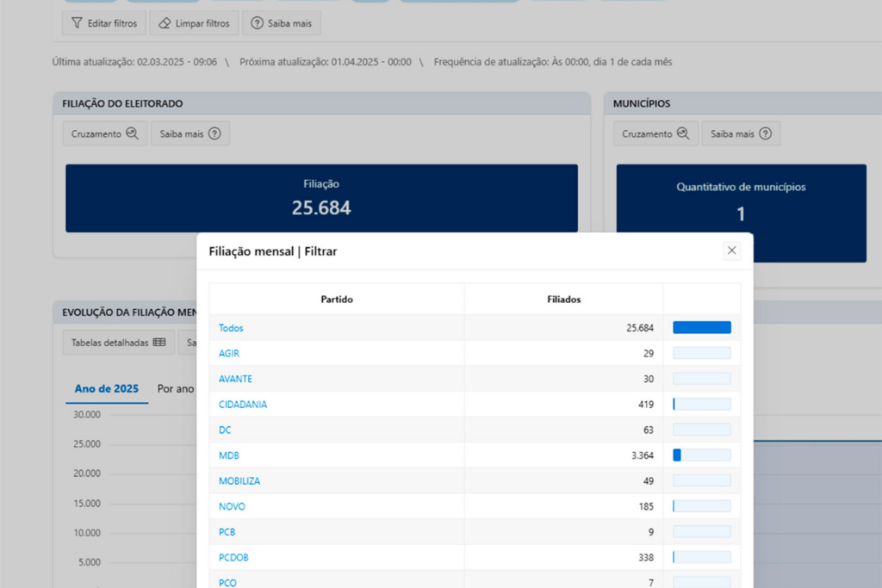
Task: Open Cruzamento in Filiação do Eleitorado panel
Action: 104,133
